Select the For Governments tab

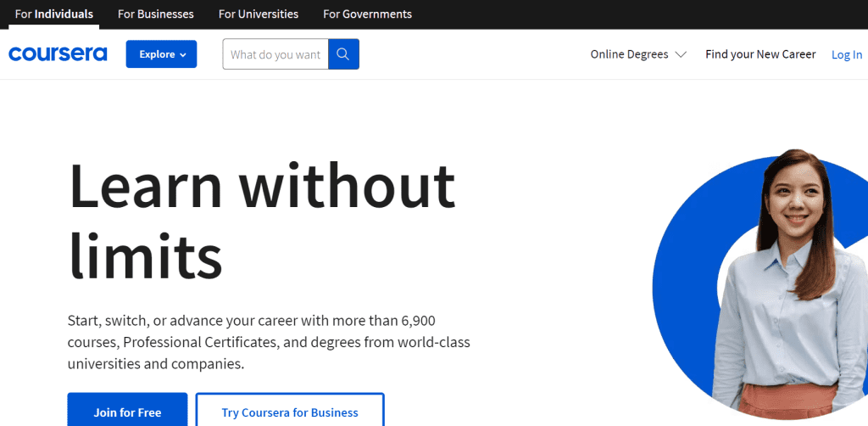(x=367, y=14)
